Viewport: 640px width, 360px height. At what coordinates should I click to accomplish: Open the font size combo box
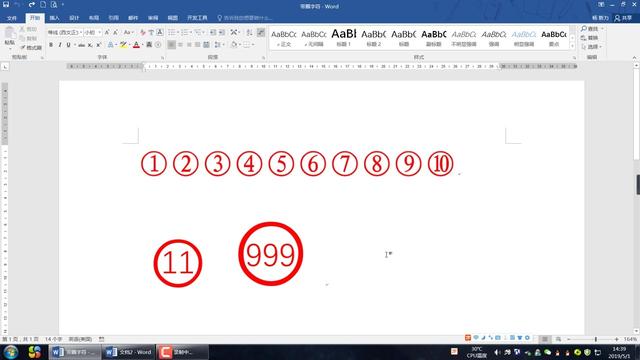click(93, 32)
